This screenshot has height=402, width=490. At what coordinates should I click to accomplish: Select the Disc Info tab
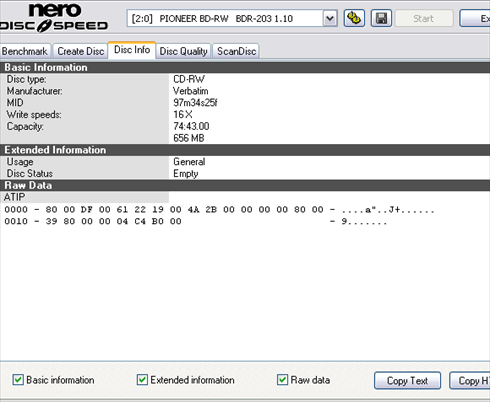click(132, 50)
